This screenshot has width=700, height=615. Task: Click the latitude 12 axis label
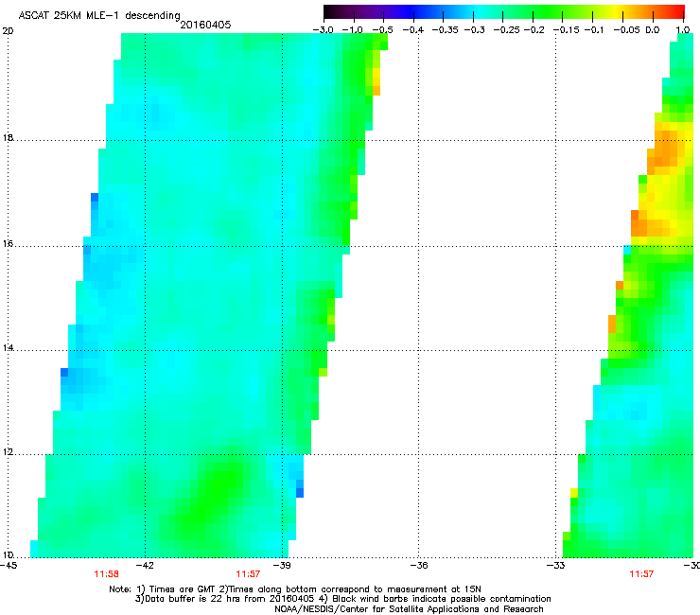8,452
